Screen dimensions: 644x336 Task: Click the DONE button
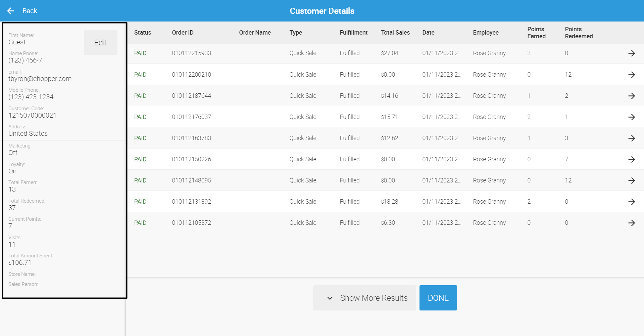tap(438, 298)
